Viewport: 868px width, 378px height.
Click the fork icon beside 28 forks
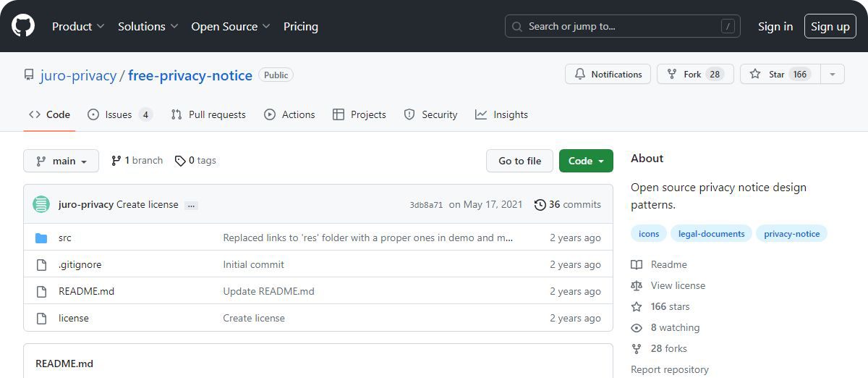click(637, 348)
